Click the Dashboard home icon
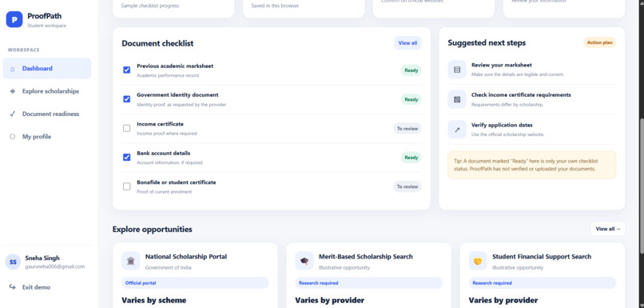Viewport: 644px width, 308px height. click(x=12, y=69)
